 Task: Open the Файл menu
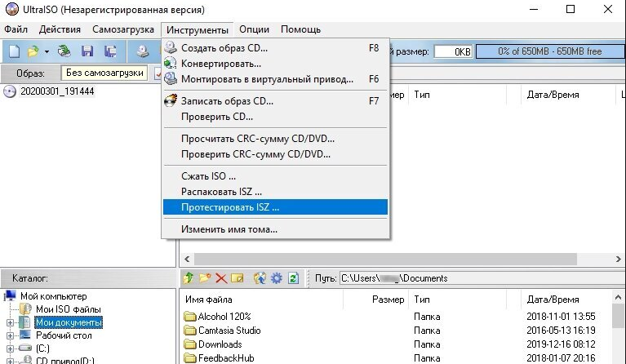(x=16, y=29)
